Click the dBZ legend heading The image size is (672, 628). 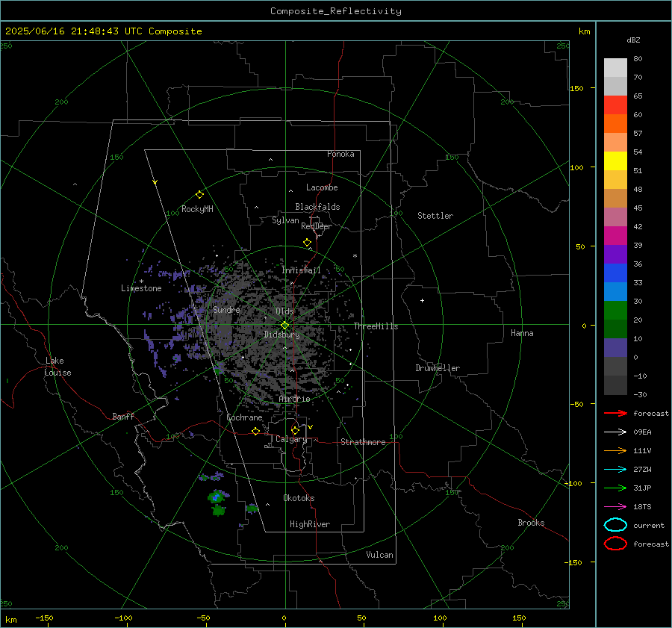[633, 40]
